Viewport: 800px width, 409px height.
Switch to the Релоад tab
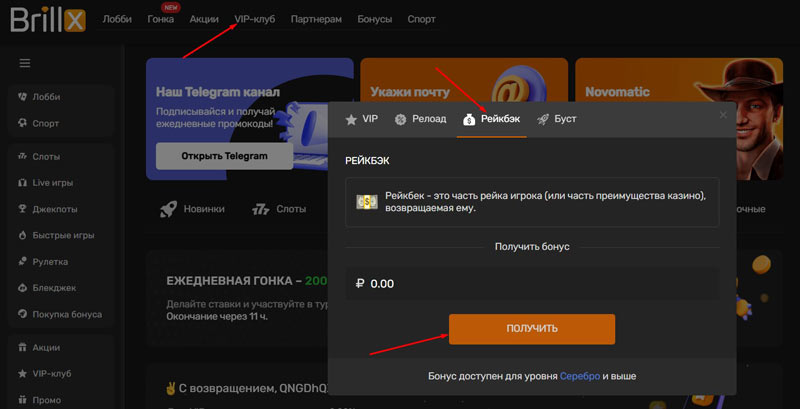pyautogui.click(x=420, y=119)
